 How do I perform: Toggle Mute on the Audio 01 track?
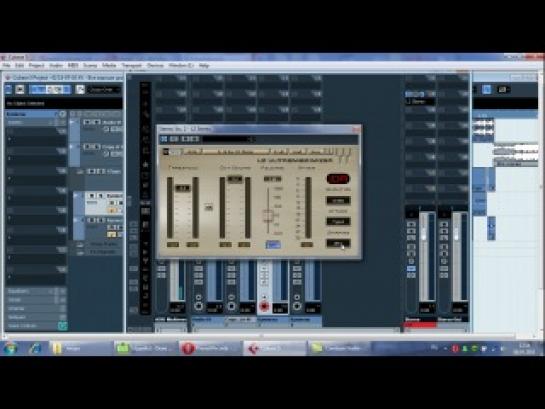pos(87,122)
